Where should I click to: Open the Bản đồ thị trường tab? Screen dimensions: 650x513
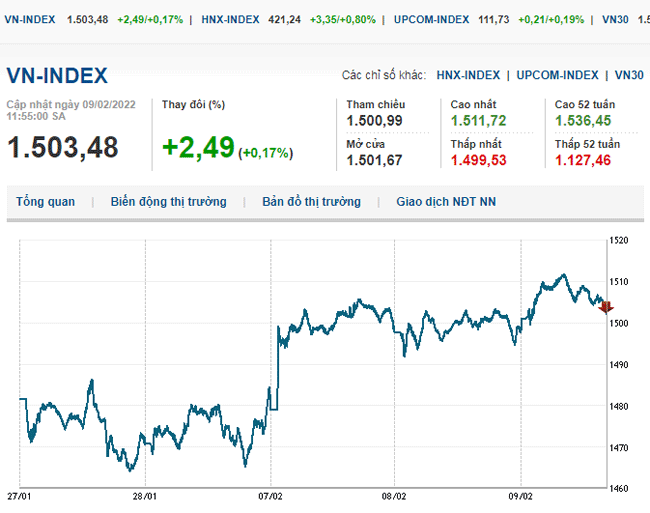coord(311,202)
